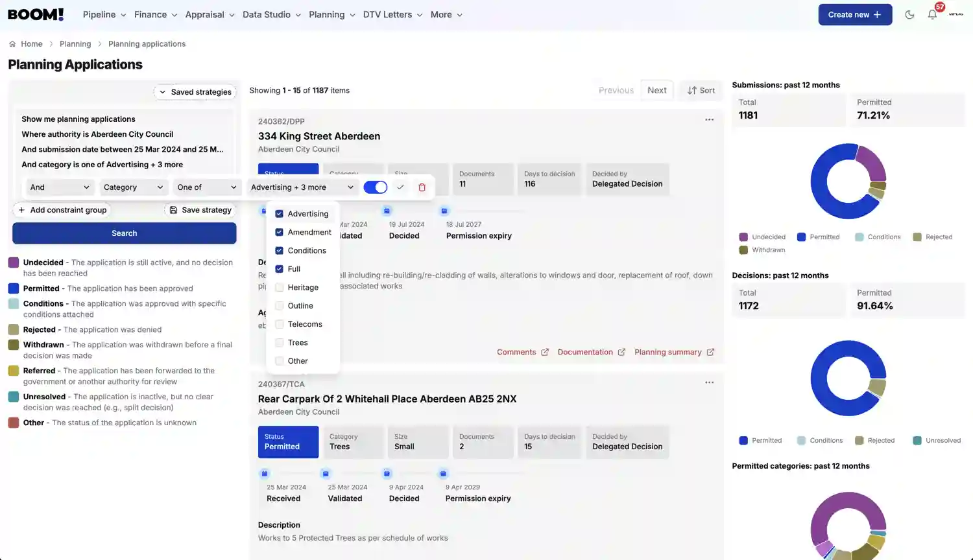973x560 pixels.
Task: Open the Pipeline menu
Action: pos(104,14)
